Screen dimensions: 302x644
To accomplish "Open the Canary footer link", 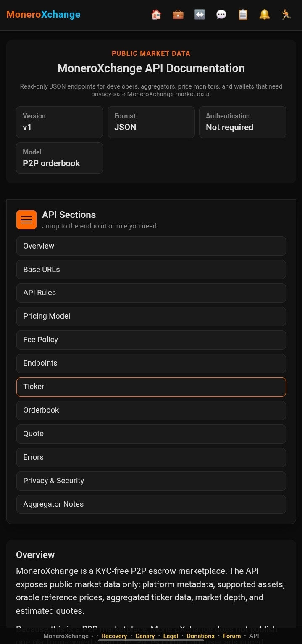I will click(x=145, y=636).
